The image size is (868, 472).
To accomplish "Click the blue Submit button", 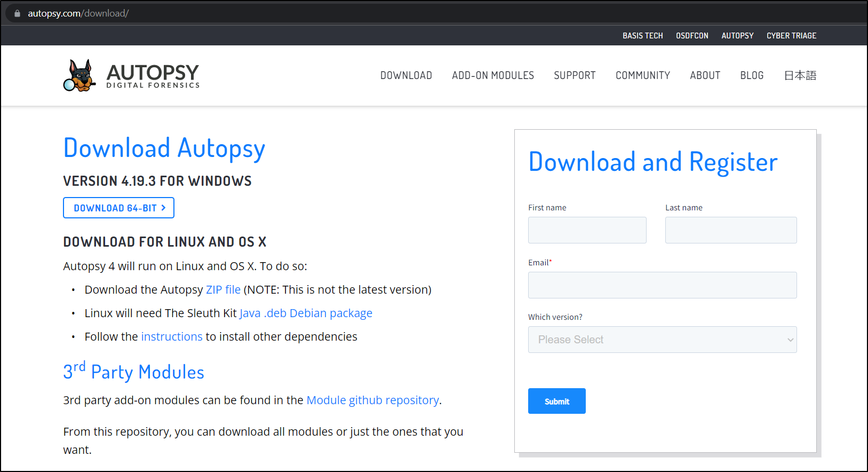I will point(557,401).
